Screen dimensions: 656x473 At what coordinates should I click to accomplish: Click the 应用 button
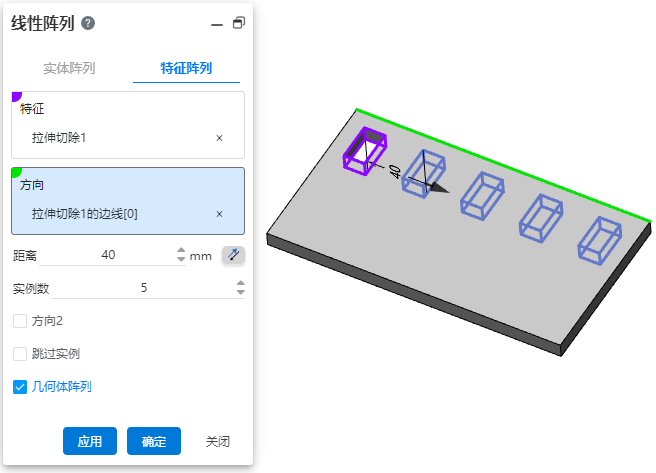(x=90, y=441)
